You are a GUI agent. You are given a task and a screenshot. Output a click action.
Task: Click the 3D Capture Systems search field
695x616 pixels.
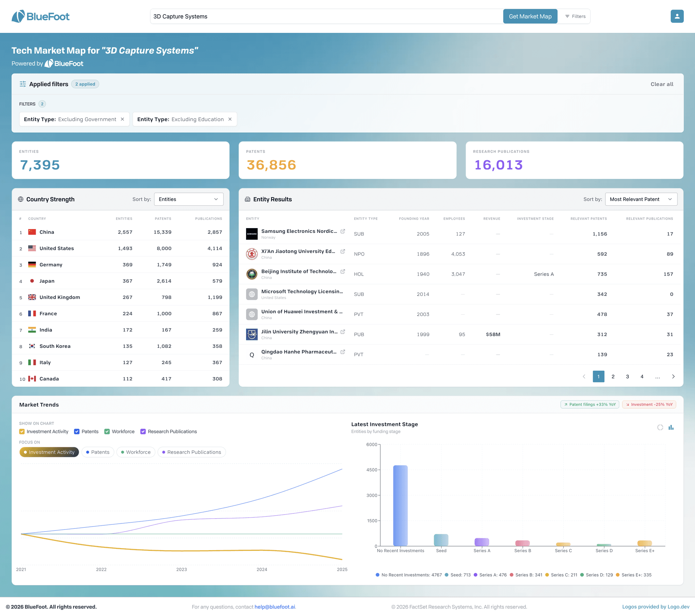click(x=326, y=16)
